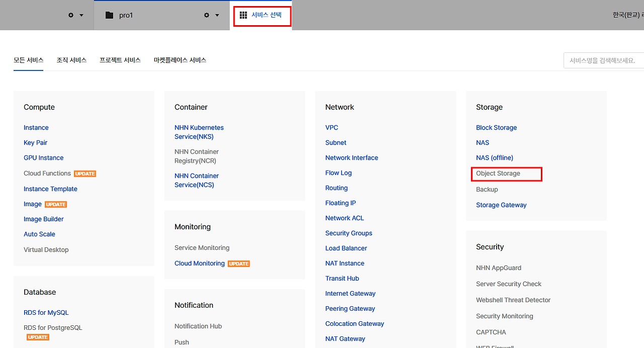644x348 pixels.
Task: Open NAS (offline) service
Action: click(495, 158)
